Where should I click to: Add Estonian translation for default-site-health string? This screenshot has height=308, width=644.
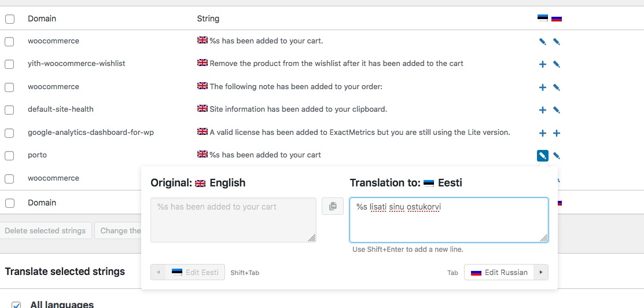(x=543, y=110)
